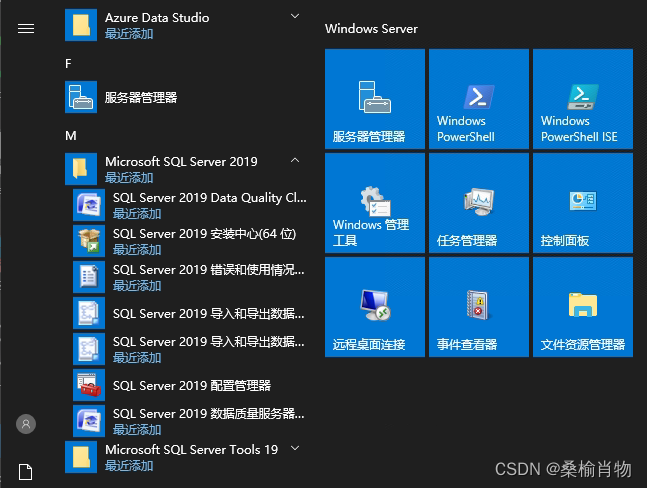The height and width of the screenshot is (488, 647).
Task: Open the hamburger menu at top left
Action: (26, 28)
